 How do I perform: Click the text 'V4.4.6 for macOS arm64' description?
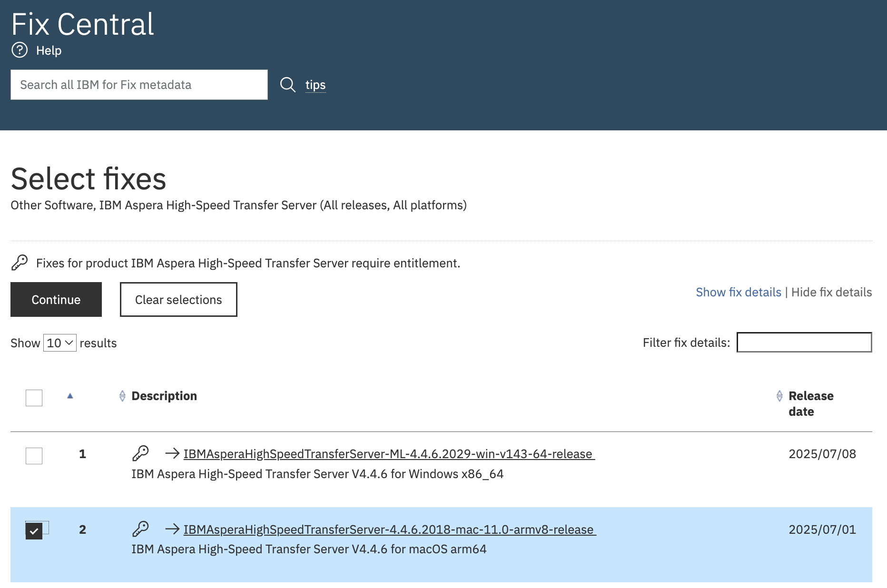click(x=419, y=549)
